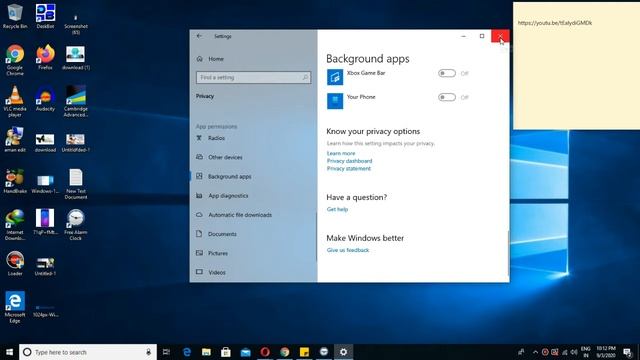Click Give us feedback link
The height and width of the screenshot is (360, 640).
pyautogui.click(x=348, y=250)
